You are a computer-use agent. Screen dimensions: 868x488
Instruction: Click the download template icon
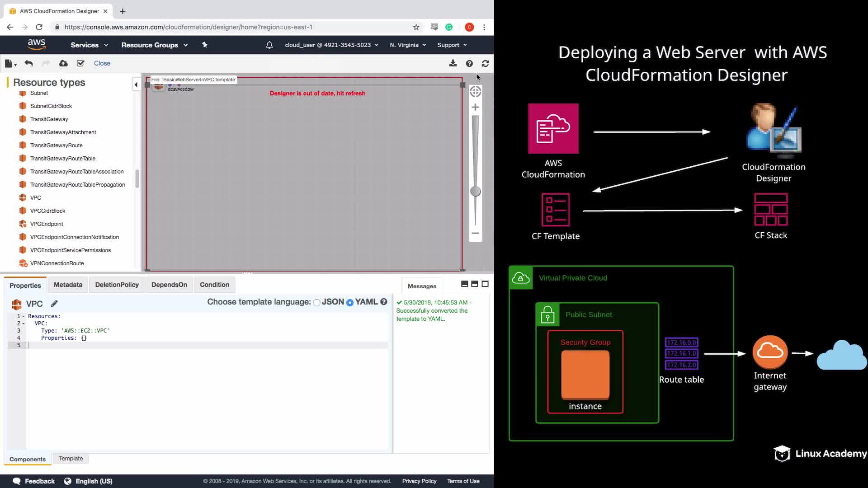click(453, 63)
